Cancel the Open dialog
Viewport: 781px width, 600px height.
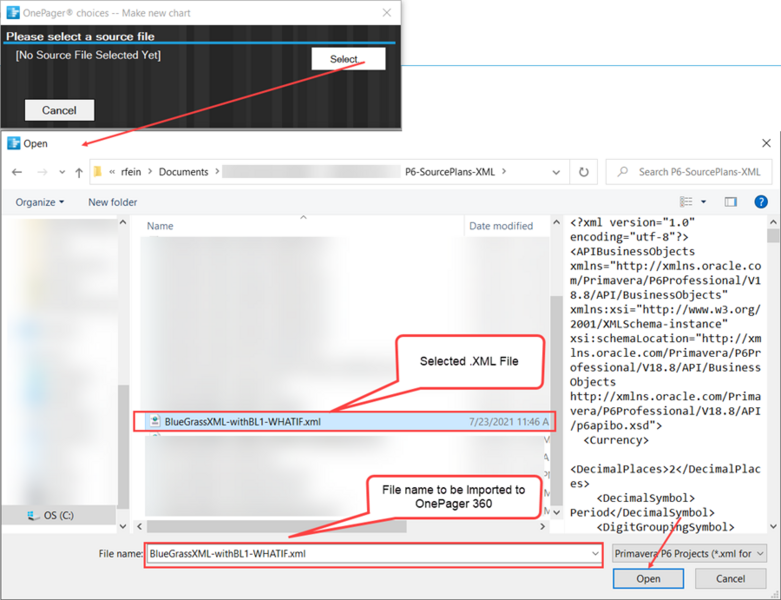click(x=730, y=579)
